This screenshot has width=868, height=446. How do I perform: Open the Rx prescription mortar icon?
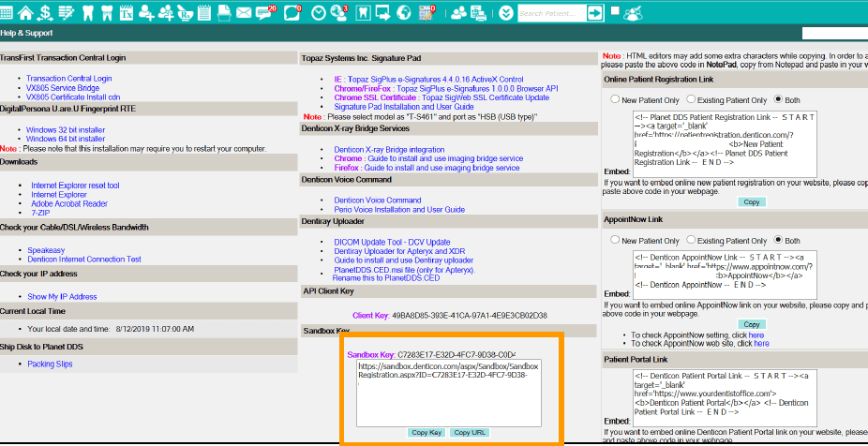coord(185,12)
